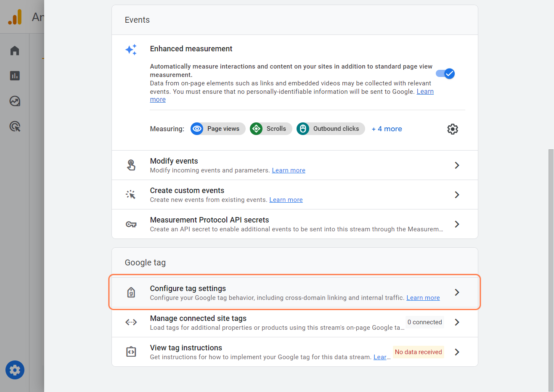
Task: Open Create custom events title
Action: [187, 191]
